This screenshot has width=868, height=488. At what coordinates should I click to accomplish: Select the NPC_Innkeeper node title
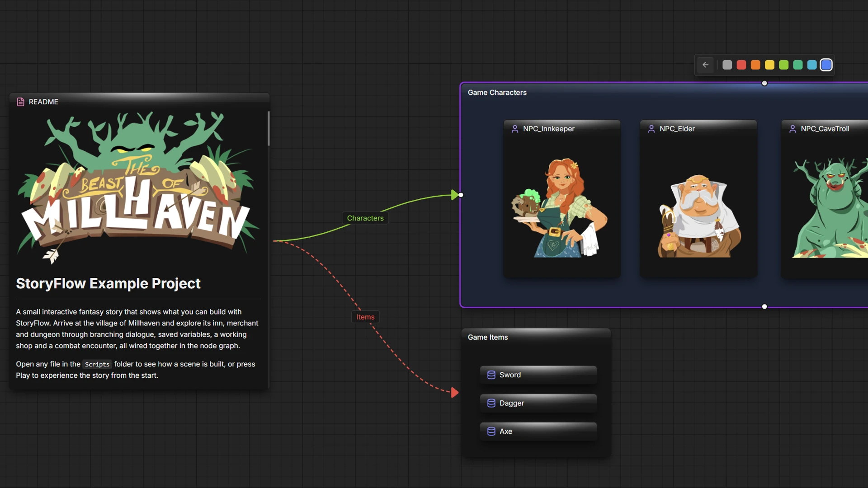(549, 129)
